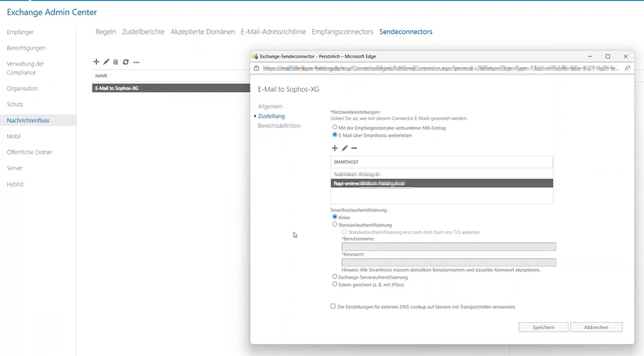Click the lock icon in Edge address bar

click(x=256, y=68)
